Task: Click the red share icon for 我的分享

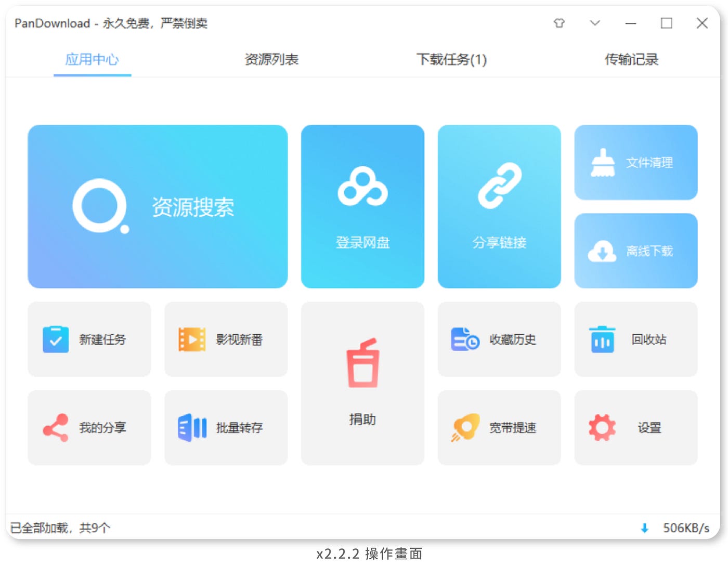Action: 56,428
